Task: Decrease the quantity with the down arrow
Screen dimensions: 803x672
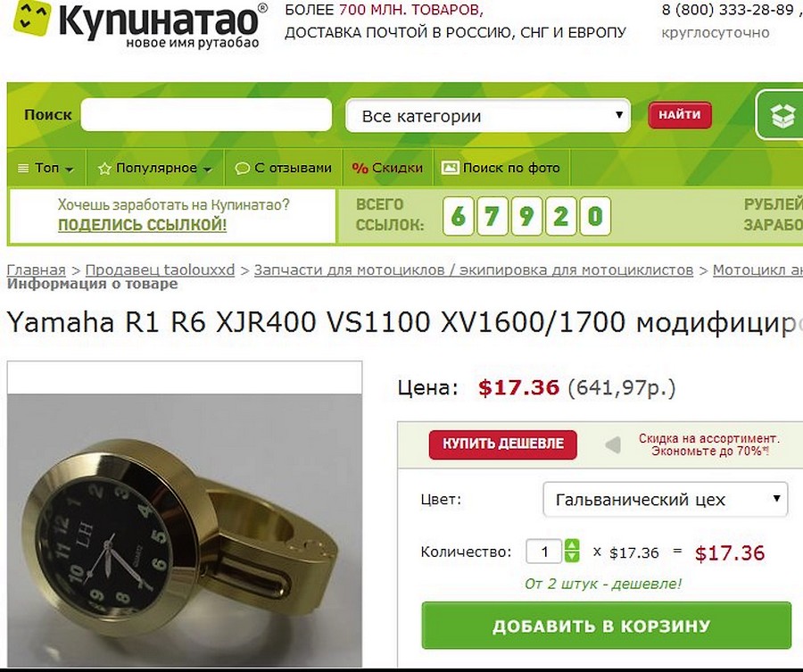Action: [572, 557]
